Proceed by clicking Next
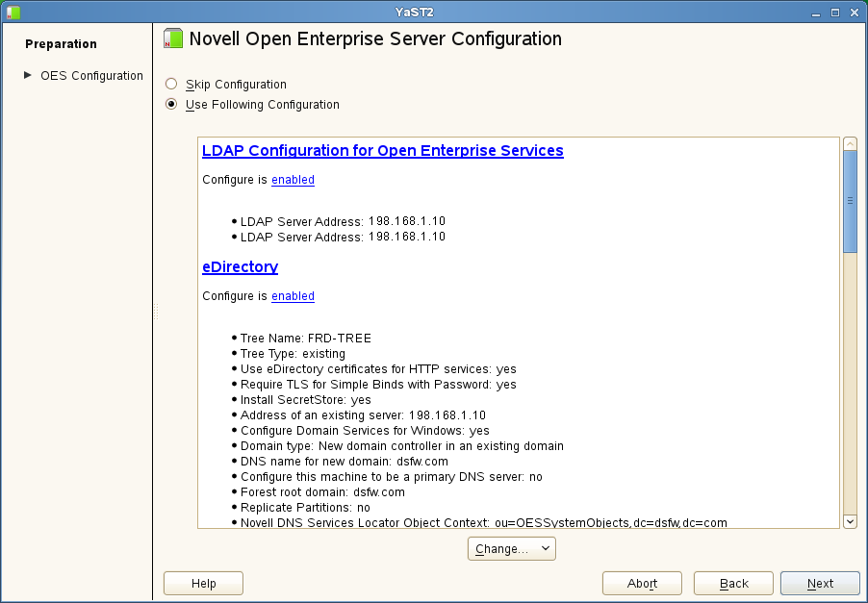The width and height of the screenshot is (868, 603). [x=820, y=584]
